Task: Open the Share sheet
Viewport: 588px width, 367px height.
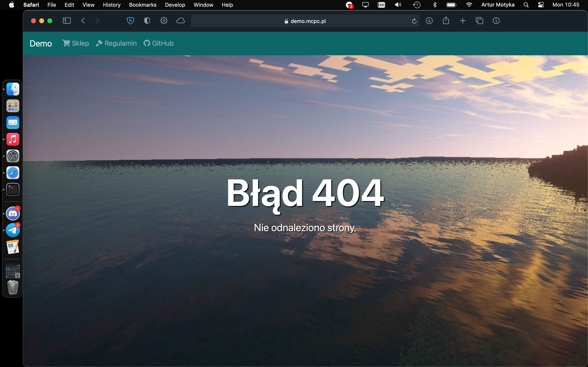Action: click(x=446, y=21)
